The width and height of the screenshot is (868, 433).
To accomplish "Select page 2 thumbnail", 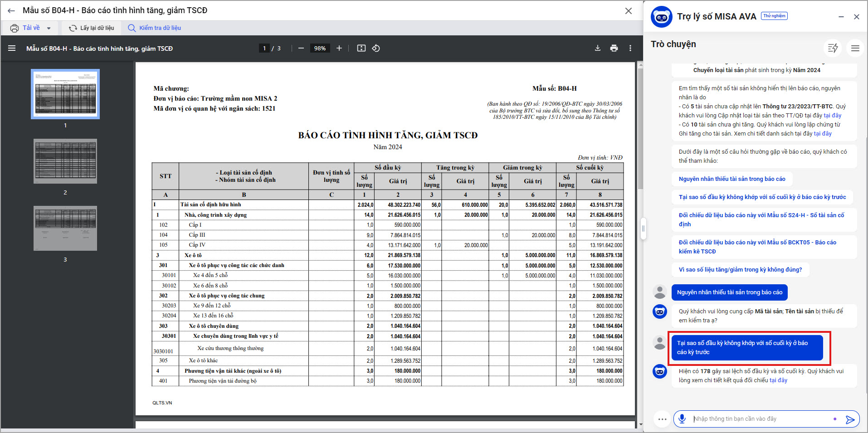I will point(65,161).
